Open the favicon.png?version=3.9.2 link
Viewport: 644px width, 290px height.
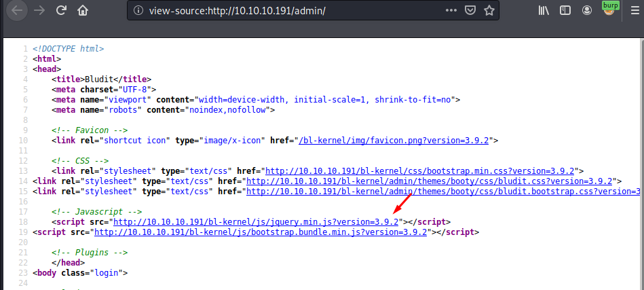coord(394,141)
